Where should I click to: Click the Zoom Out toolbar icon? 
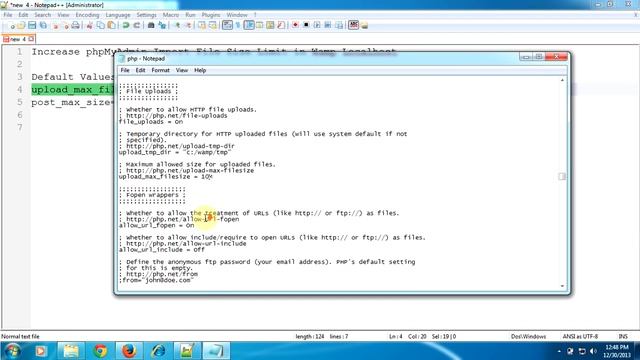pos(188,25)
